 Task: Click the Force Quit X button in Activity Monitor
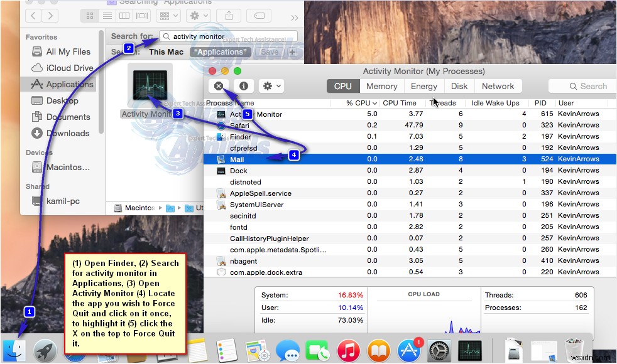(219, 86)
